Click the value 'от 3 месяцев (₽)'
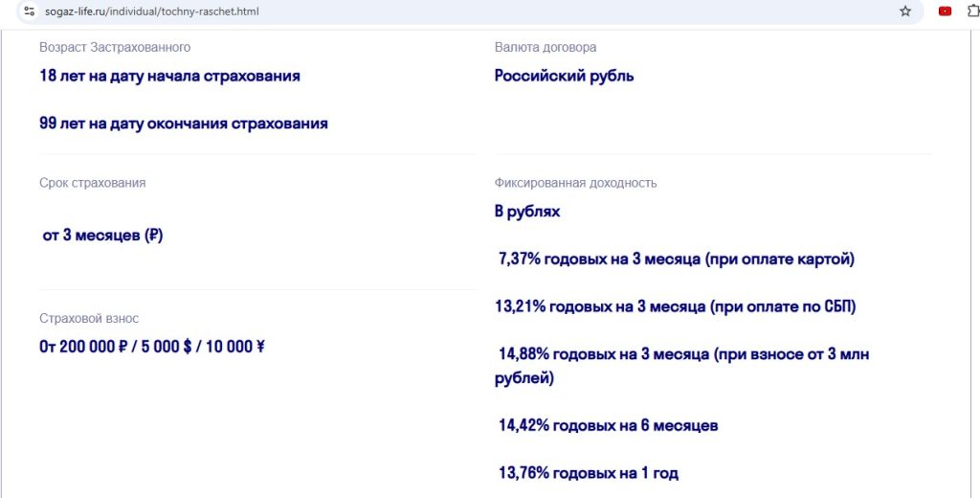Viewport: 980px width, 498px height. (102, 237)
